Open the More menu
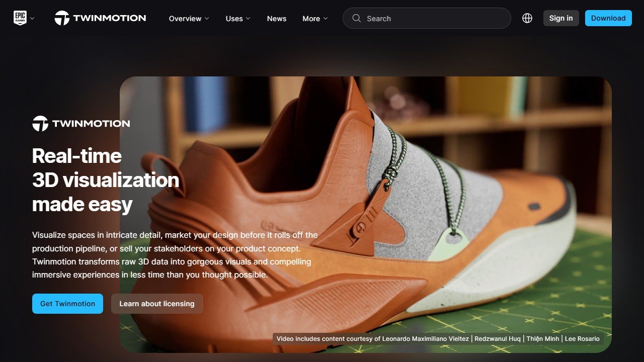Image resolution: width=644 pixels, height=362 pixels. (315, 19)
